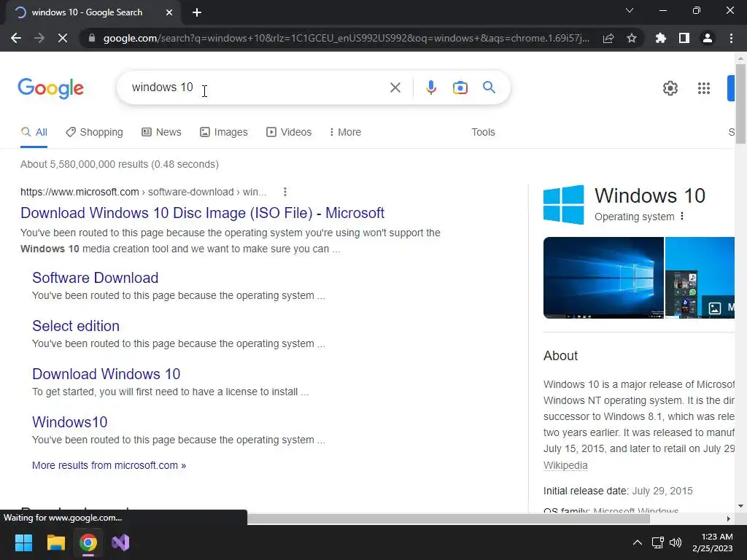Open the search Tools options
747x560 pixels.
click(483, 133)
